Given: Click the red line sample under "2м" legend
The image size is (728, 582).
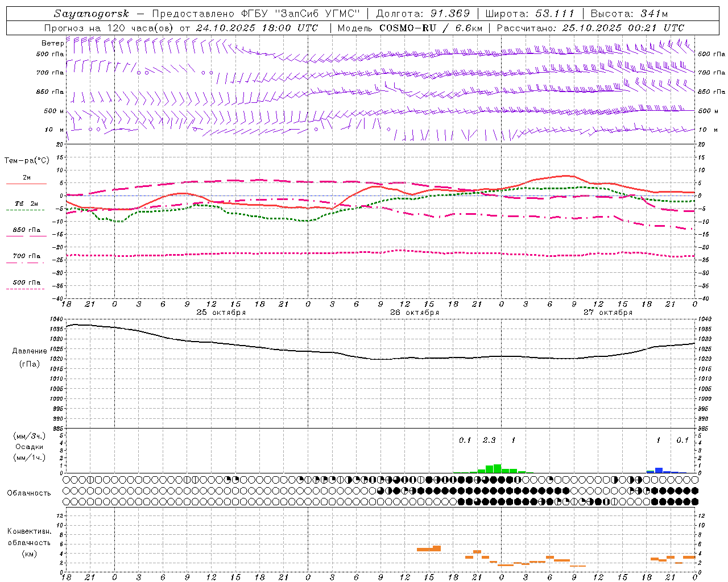Looking at the screenshot, I should tap(26, 184).
